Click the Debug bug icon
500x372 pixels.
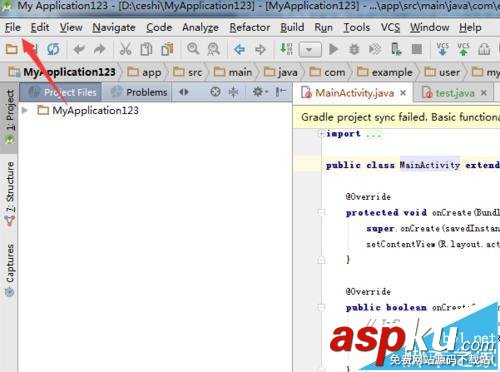click(354, 49)
